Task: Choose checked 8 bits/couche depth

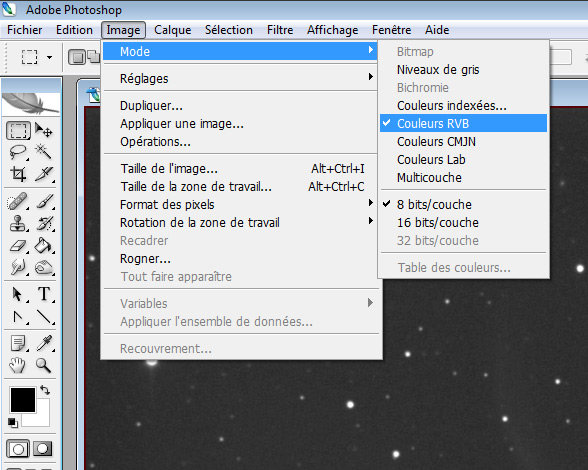Action: pos(463,204)
